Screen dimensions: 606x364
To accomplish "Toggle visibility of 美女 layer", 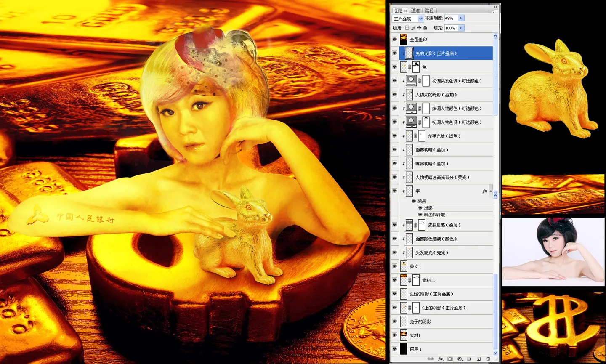I will (x=394, y=266).
